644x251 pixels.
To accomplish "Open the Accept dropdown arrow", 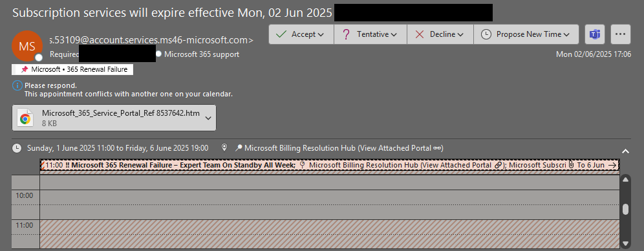I will click(x=321, y=34).
